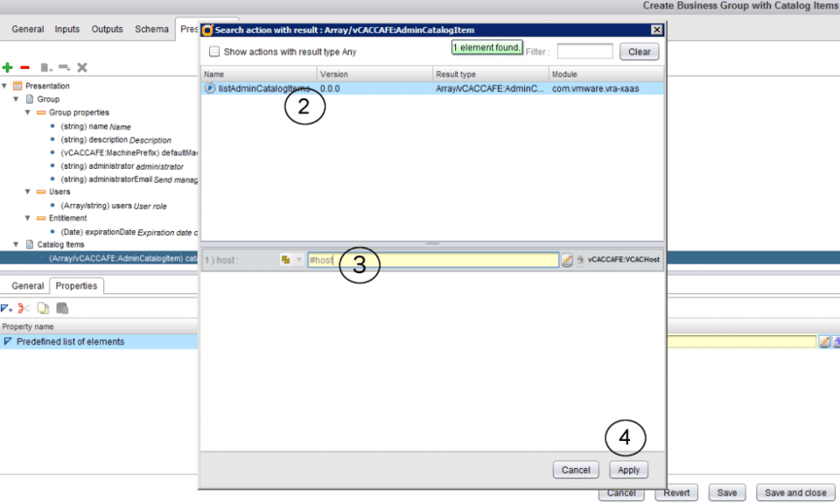Click the add property icon with blue triangle
This screenshot has width=840, height=504.
coord(7,308)
